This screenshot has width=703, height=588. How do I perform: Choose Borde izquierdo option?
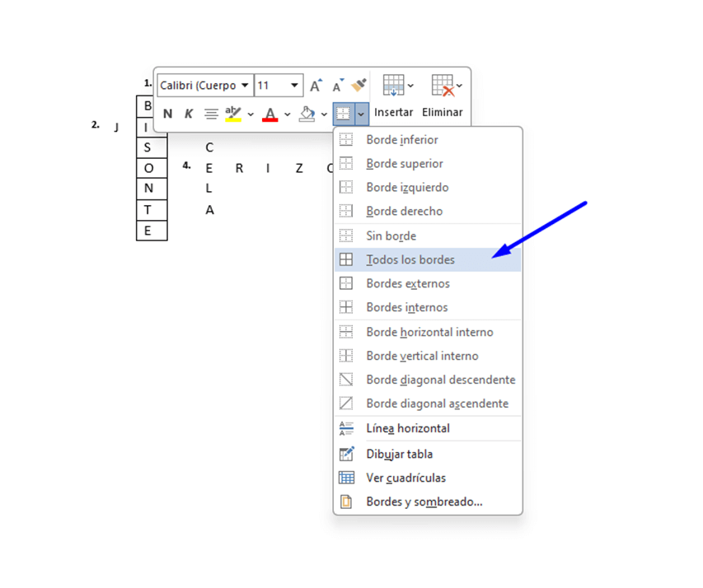(x=428, y=187)
